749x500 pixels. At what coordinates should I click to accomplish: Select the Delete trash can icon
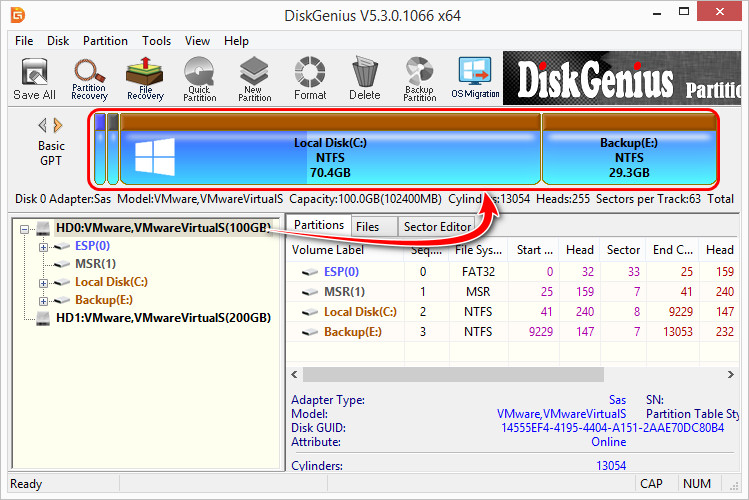[364, 79]
